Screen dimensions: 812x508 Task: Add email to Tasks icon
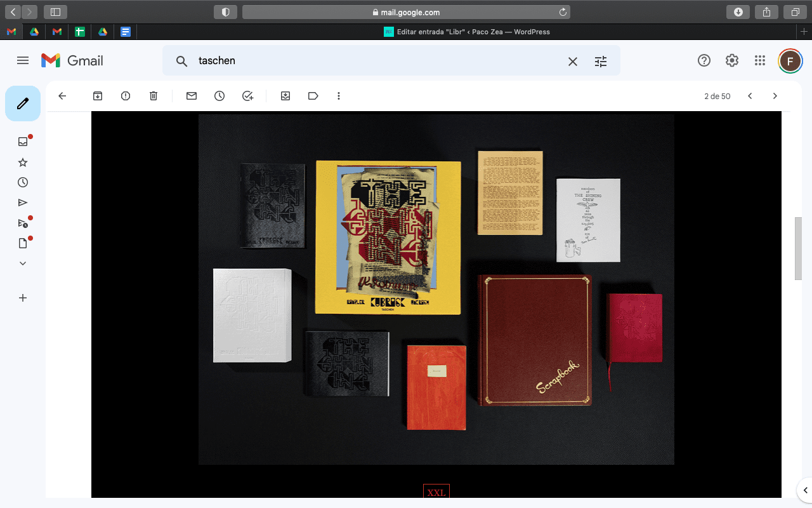click(x=247, y=96)
